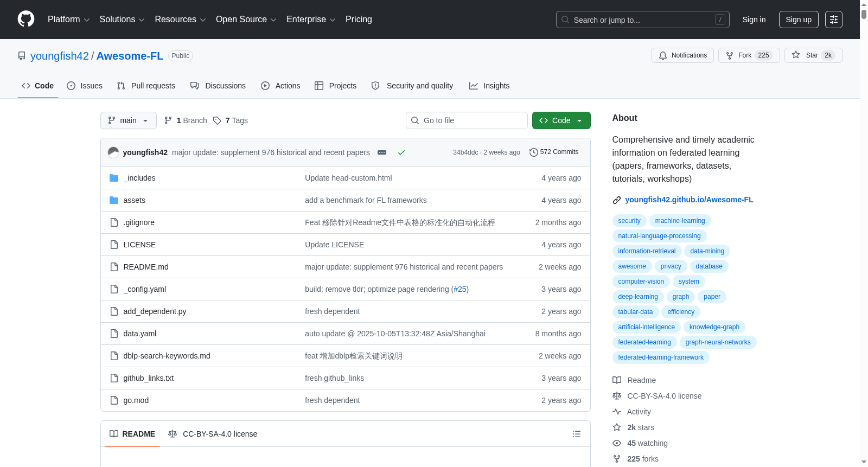Open the Insights tab
The height and width of the screenshot is (467, 868).
pos(489,86)
